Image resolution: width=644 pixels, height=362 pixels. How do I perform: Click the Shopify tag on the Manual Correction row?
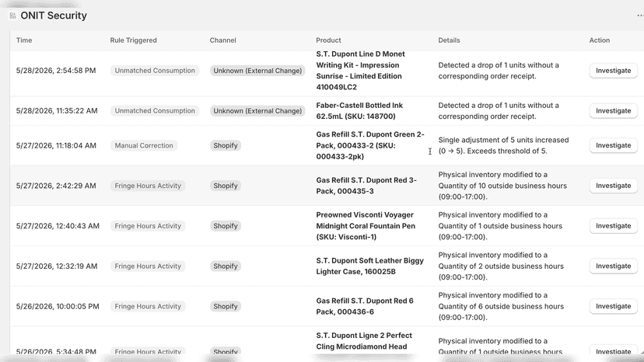[x=226, y=145]
